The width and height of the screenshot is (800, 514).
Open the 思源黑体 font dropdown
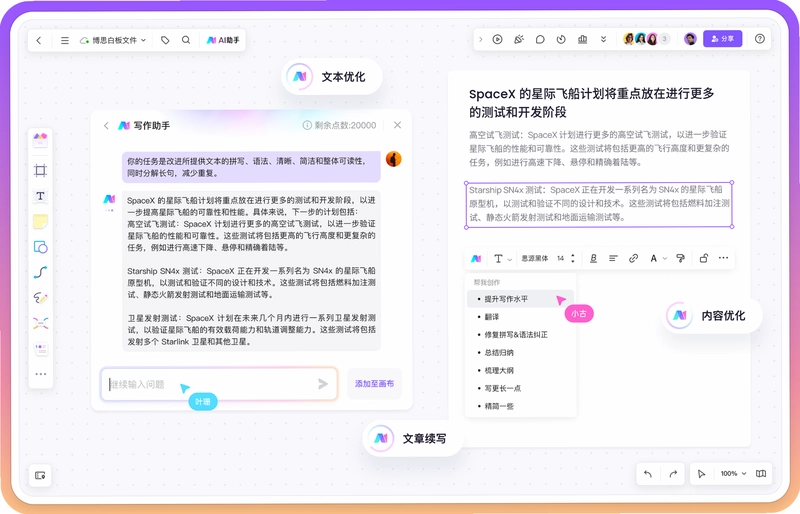(535, 258)
